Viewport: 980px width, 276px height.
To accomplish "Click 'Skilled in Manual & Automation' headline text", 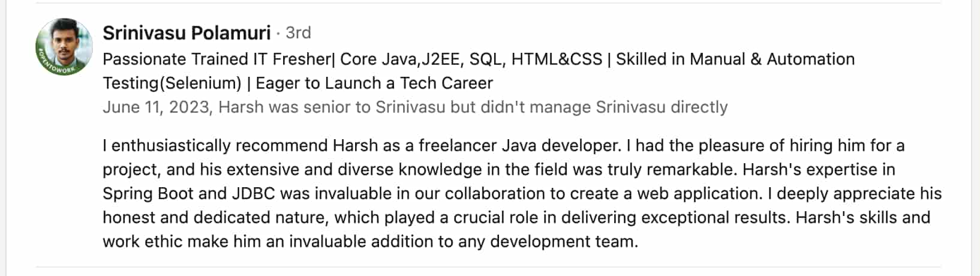I will 735,59.
